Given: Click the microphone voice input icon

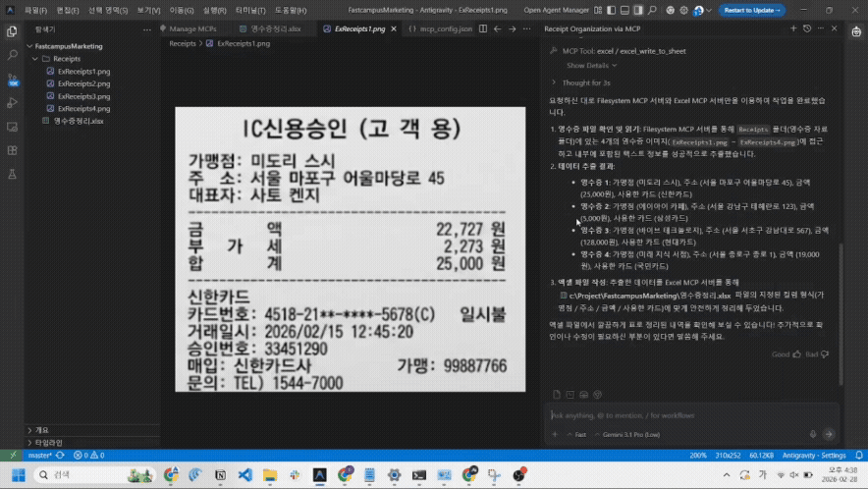Looking at the screenshot, I should click(813, 434).
